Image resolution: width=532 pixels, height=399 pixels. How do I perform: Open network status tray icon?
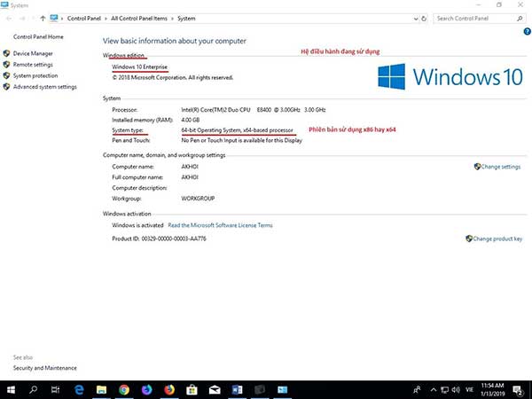444,389
